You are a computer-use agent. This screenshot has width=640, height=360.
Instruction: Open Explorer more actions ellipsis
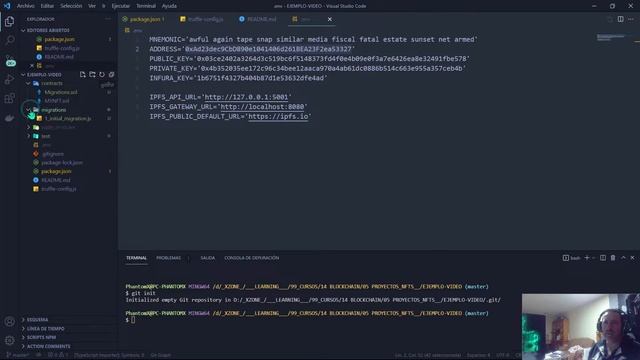click(x=108, y=19)
